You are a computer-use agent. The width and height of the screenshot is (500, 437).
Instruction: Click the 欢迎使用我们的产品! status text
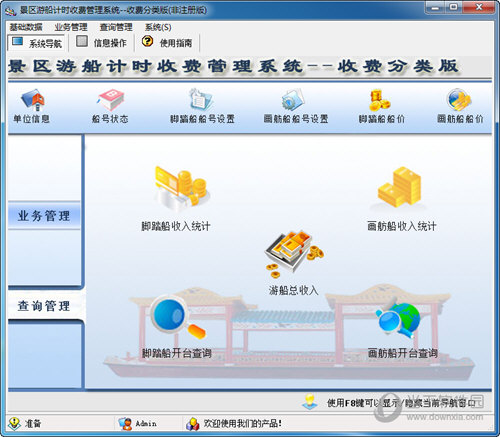point(243,423)
